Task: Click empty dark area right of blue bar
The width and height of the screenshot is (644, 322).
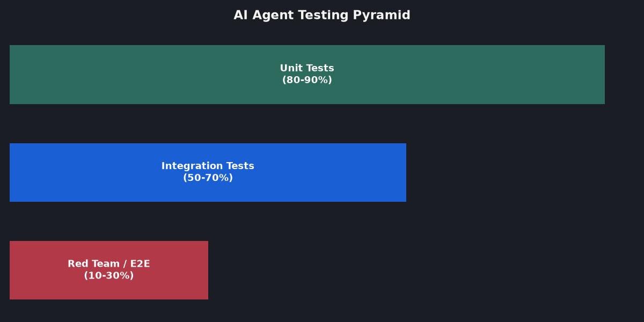Action: point(523,172)
